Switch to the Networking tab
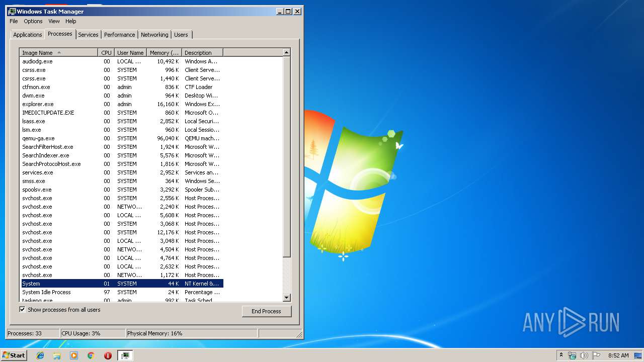 tap(154, 35)
